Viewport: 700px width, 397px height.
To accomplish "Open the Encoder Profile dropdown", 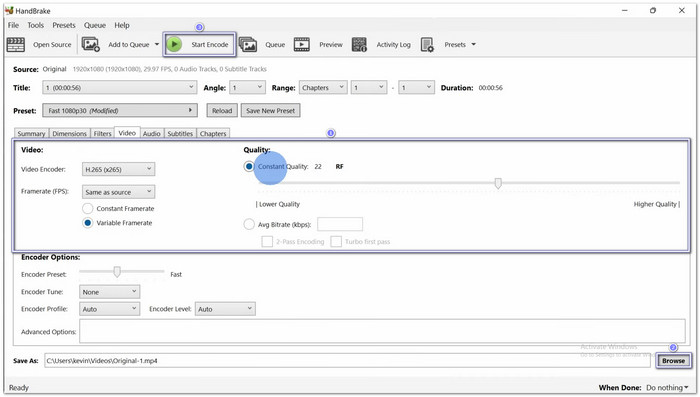I will (109, 309).
